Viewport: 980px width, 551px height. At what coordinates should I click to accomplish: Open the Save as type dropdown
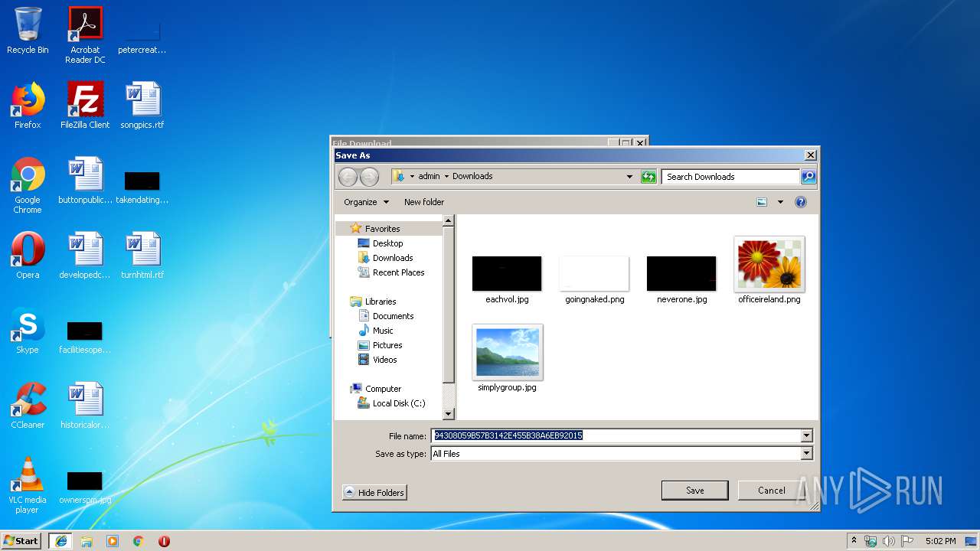coord(806,454)
